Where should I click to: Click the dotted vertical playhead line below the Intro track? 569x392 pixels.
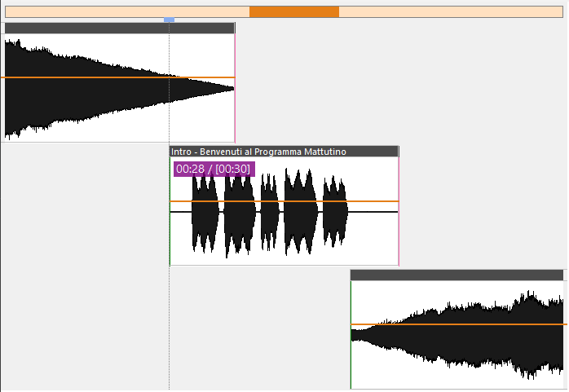(169, 328)
